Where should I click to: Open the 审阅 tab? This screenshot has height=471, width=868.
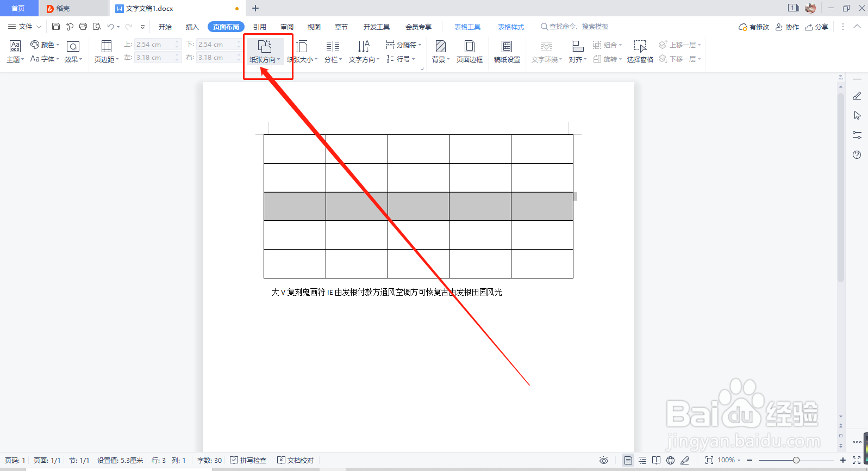coord(287,27)
